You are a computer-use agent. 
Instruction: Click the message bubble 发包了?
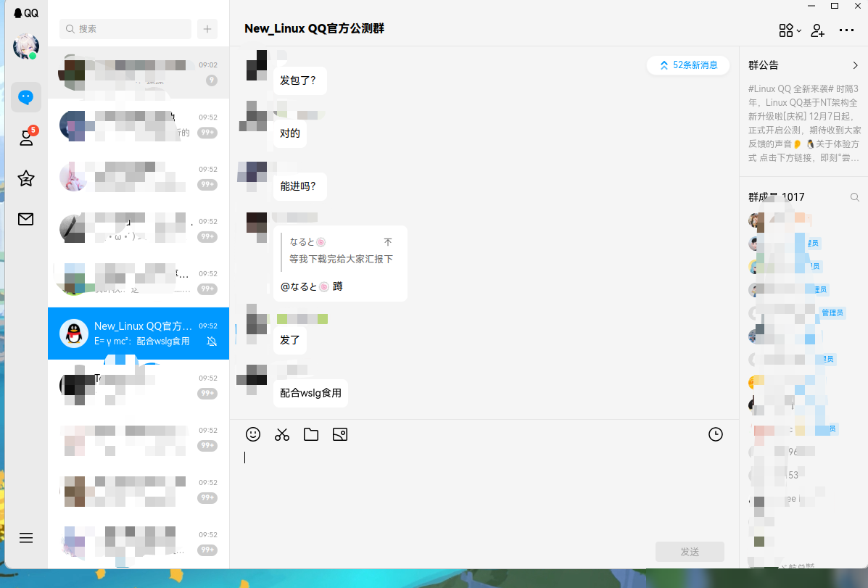coord(299,80)
